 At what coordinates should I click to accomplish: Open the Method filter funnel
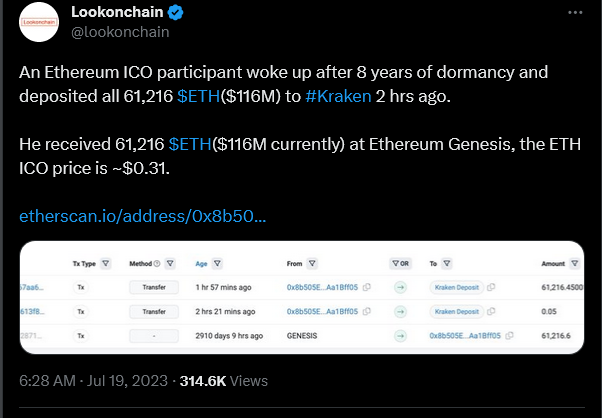point(170,264)
